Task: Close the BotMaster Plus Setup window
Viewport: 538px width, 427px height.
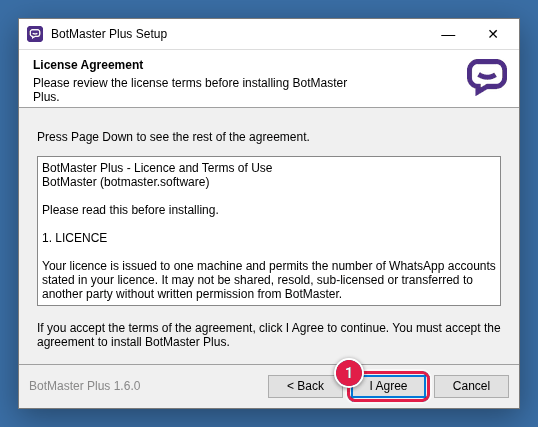Action: (493, 34)
